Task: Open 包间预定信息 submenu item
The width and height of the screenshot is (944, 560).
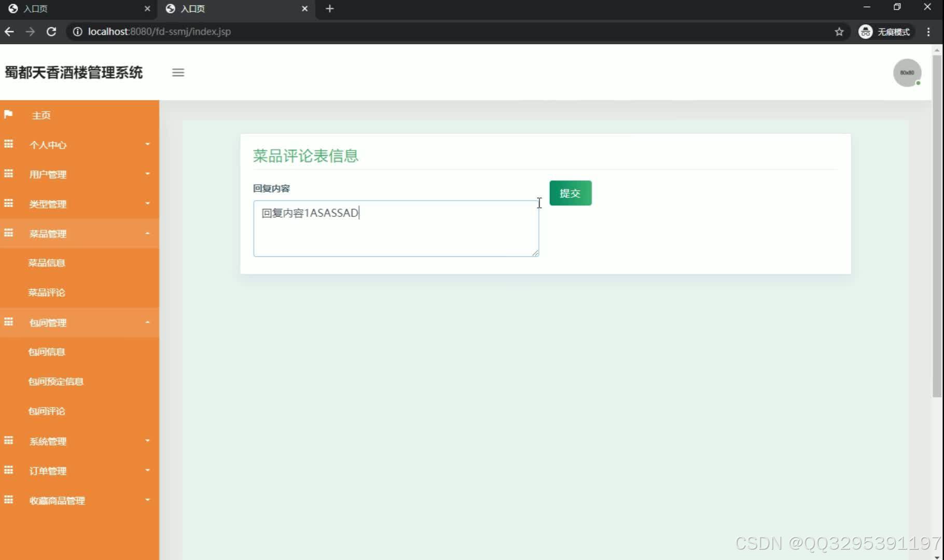Action: click(x=56, y=382)
